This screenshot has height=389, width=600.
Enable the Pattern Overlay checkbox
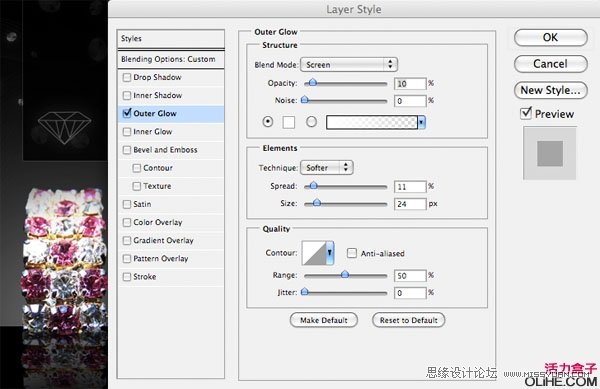[127, 259]
